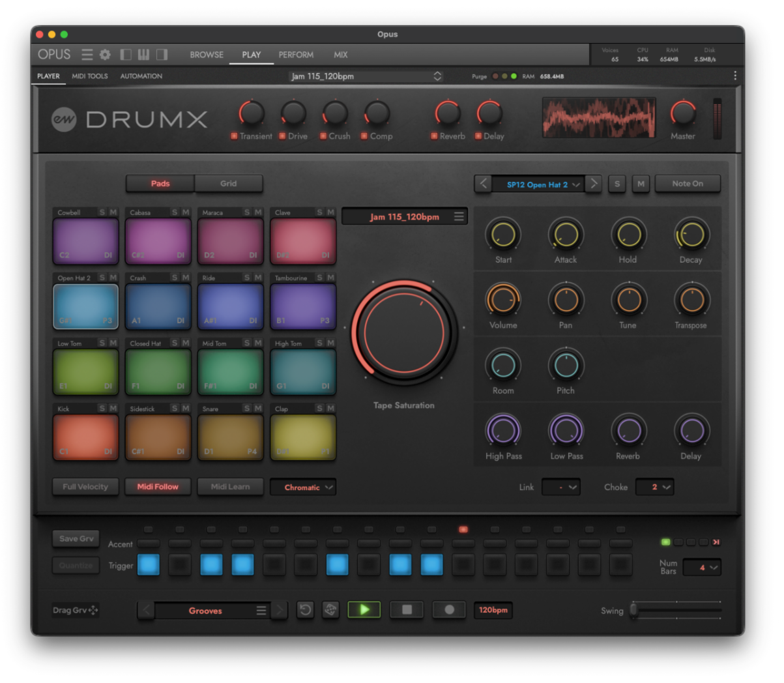
Task: Activate Midi Learn mode
Action: [230, 487]
